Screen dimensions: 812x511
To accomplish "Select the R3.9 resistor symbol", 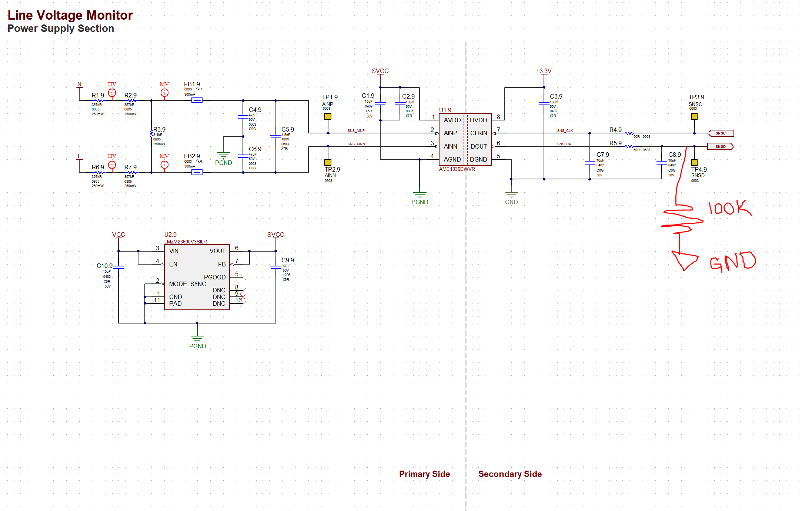I will [x=151, y=133].
